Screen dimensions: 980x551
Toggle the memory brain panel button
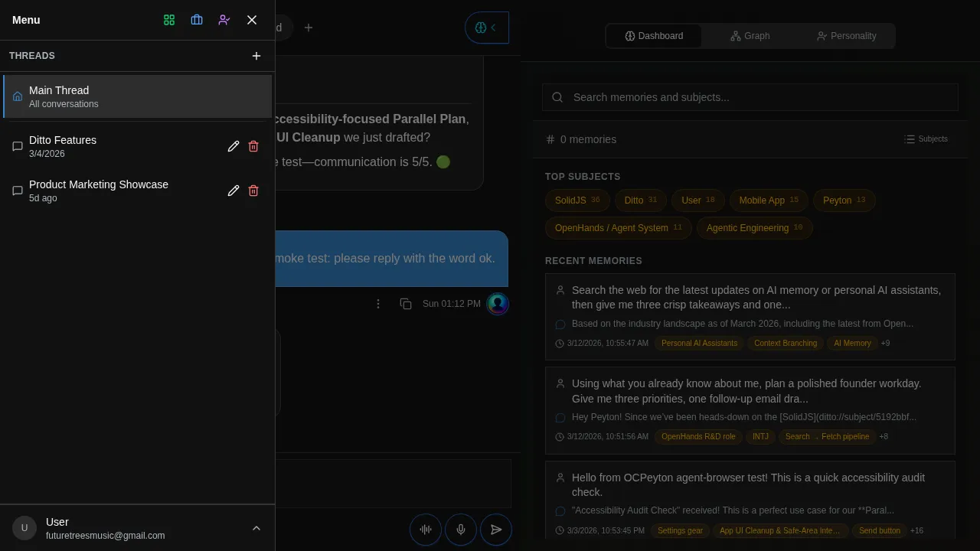(x=486, y=28)
